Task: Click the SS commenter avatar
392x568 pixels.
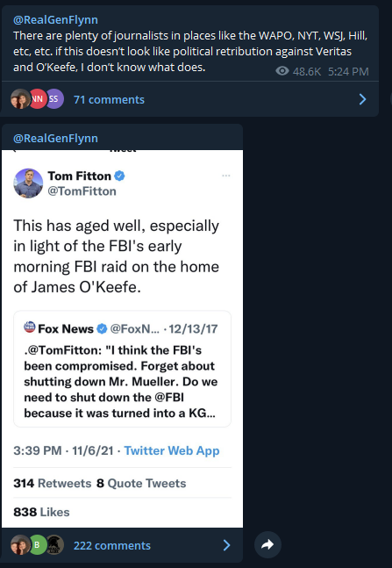Action: [53, 99]
